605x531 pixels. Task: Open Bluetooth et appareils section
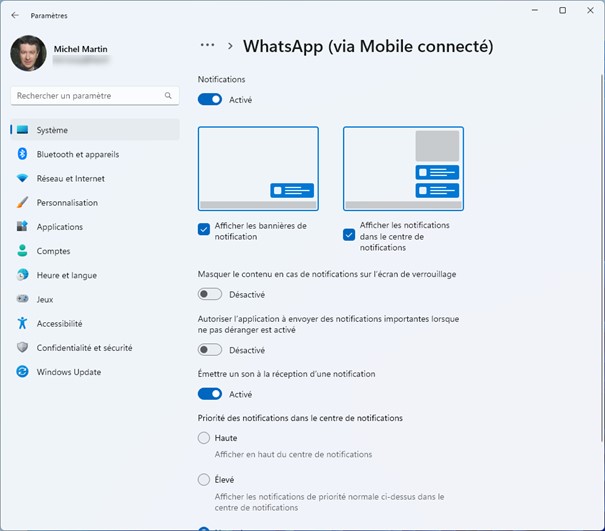click(95, 154)
